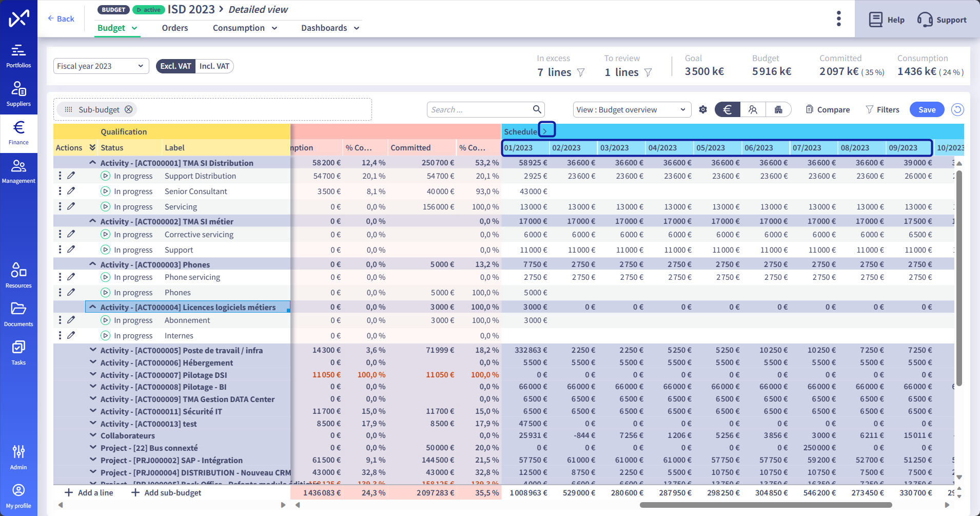
Task: Click the app logo at top left
Action: pyautogui.click(x=19, y=18)
